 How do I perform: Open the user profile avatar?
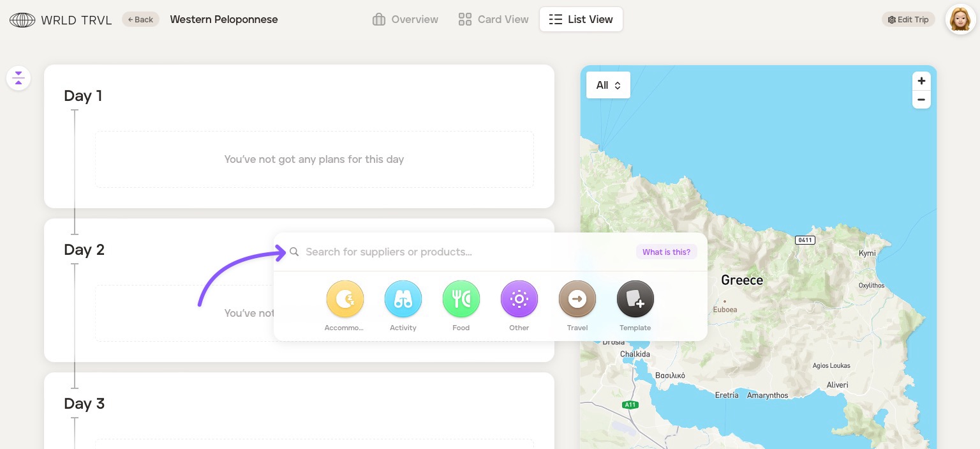coord(960,20)
